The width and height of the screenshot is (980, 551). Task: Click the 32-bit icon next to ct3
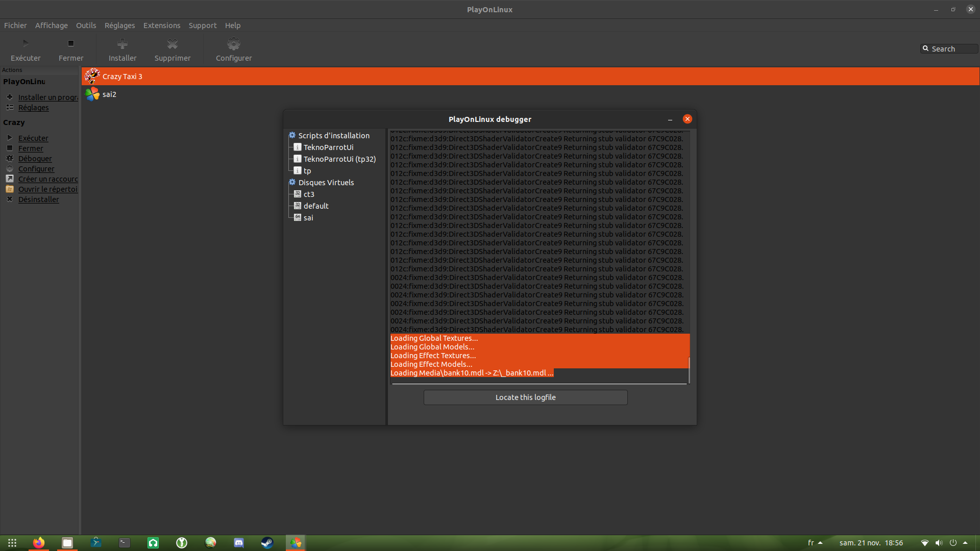(298, 194)
